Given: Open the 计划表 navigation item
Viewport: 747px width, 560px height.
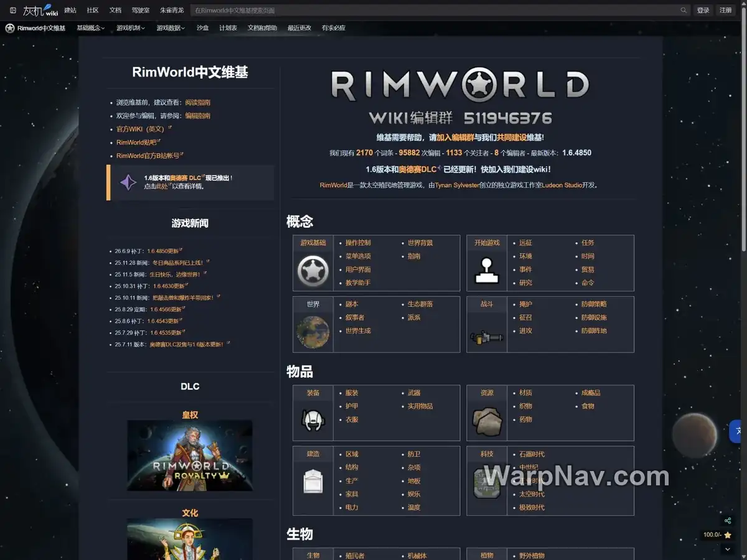Looking at the screenshot, I should [x=228, y=28].
